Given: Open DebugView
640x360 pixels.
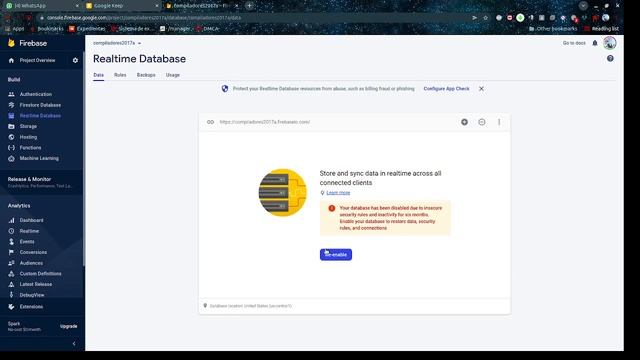Looking at the screenshot, I should (x=31, y=295).
